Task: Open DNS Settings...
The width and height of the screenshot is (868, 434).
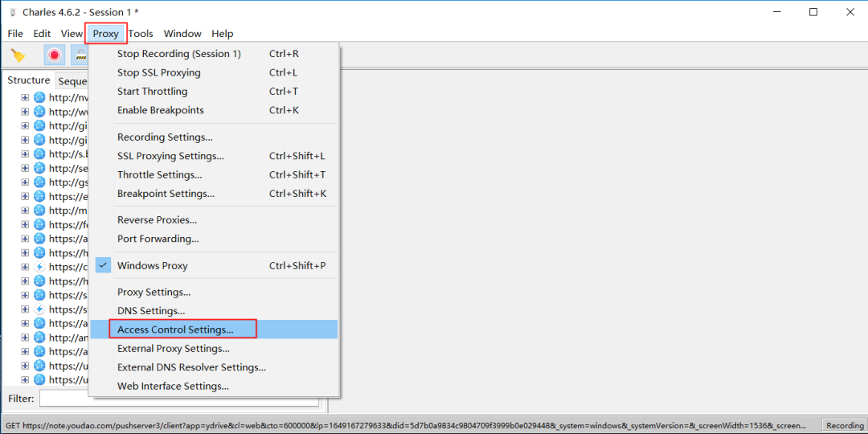Action: tap(213, 311)
